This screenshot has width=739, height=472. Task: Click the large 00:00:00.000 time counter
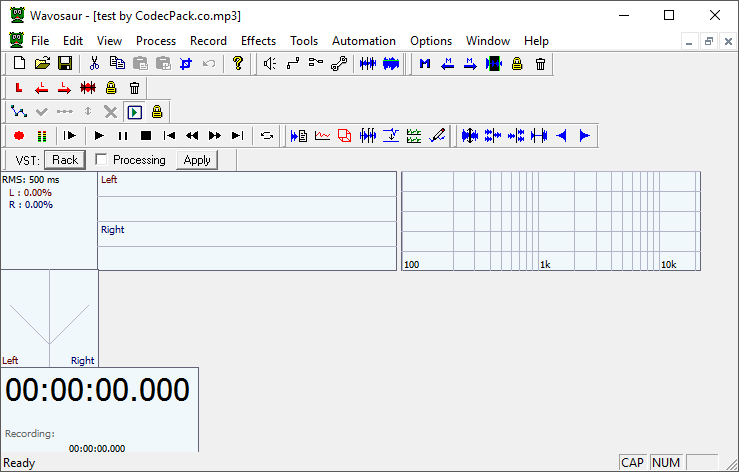pyautogui.click(x=98, y=390)
